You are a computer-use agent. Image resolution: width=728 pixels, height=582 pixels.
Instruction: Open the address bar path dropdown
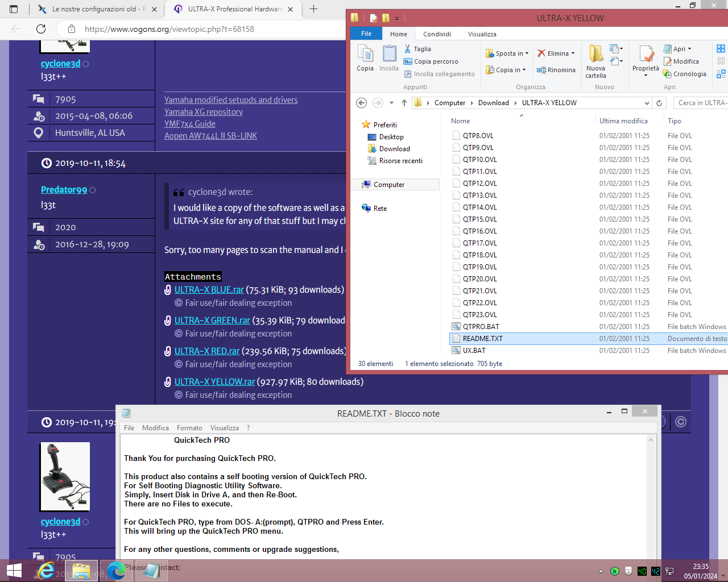(647, 103)
